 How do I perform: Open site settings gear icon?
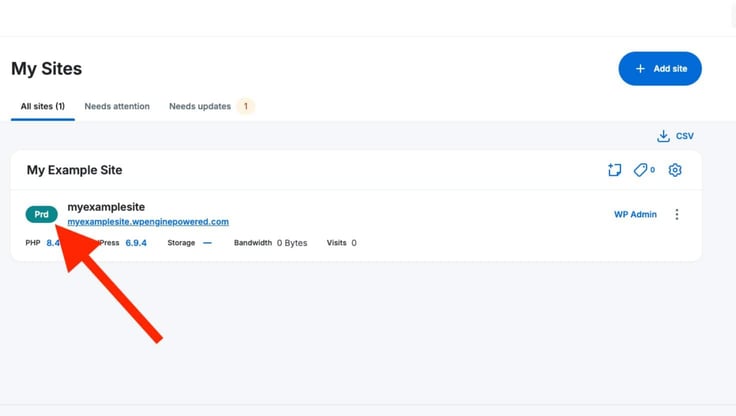tap(675, 170)
